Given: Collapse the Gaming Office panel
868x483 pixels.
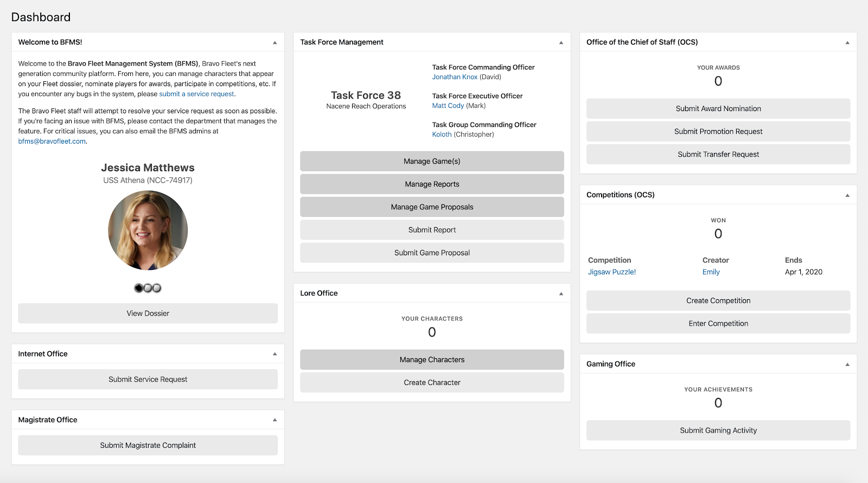Looking at the screenshot, I should tap(847, 364).
